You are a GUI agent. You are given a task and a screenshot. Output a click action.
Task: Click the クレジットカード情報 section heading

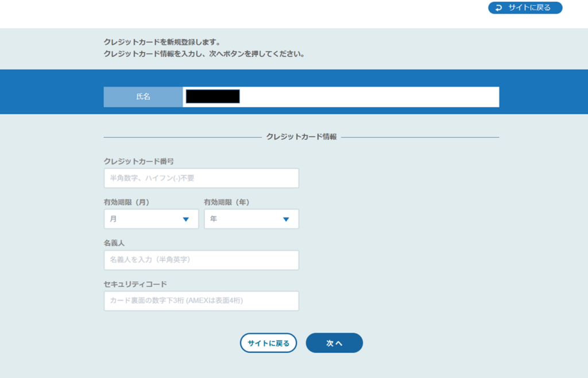click(301, 137)
